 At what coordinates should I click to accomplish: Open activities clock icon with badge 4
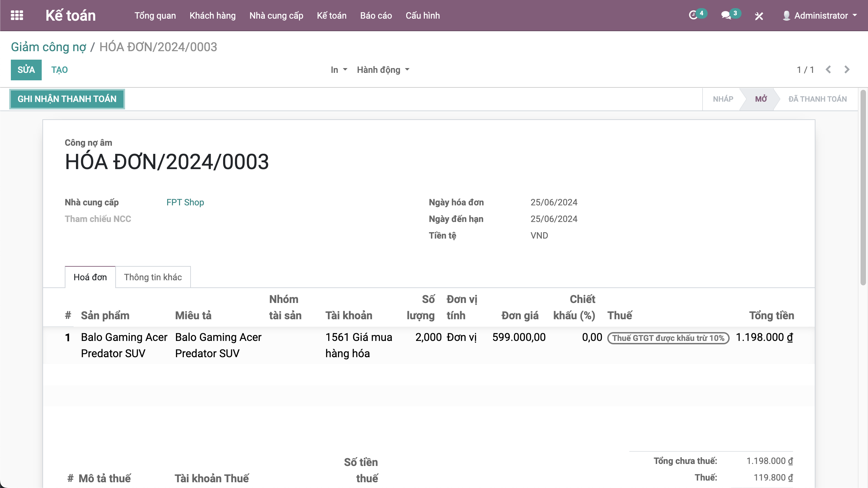coord(693,15)
